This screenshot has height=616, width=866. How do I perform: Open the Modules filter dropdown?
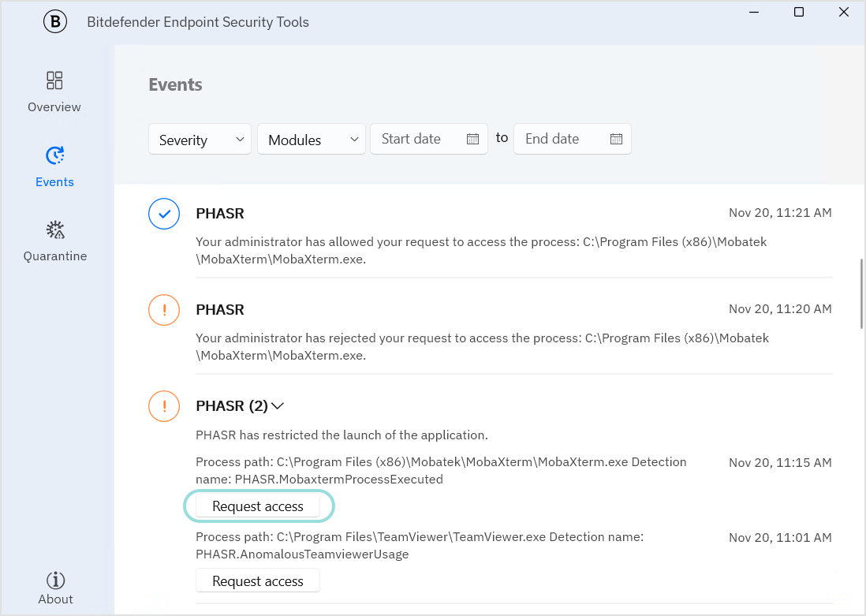coord(312,140)
